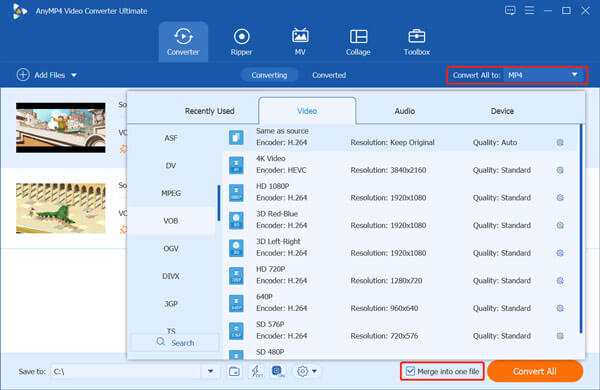Open the feedback chat icon

[510, 11]
